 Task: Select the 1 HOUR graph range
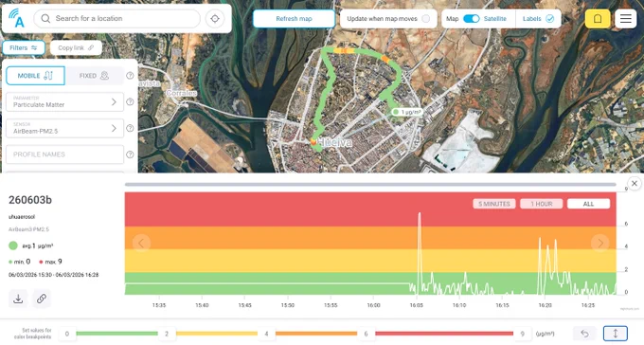click(542, 204)
